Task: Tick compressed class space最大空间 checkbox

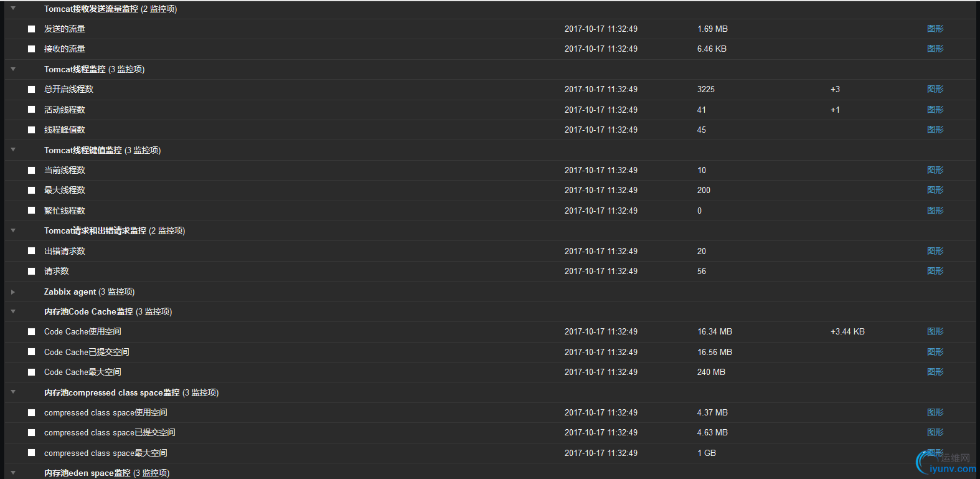Action: 31,453
